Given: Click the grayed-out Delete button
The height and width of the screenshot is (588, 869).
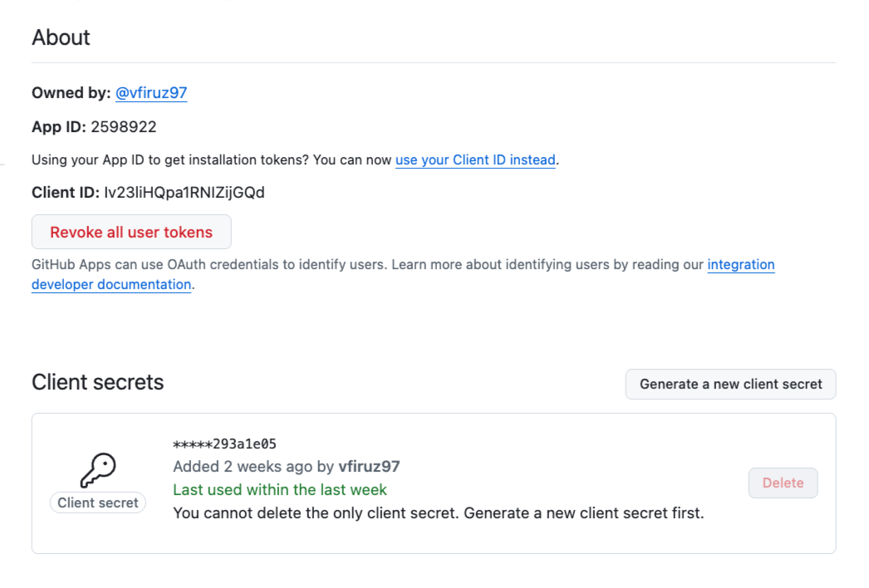Looking at the screenshot, I should (782, 483).
